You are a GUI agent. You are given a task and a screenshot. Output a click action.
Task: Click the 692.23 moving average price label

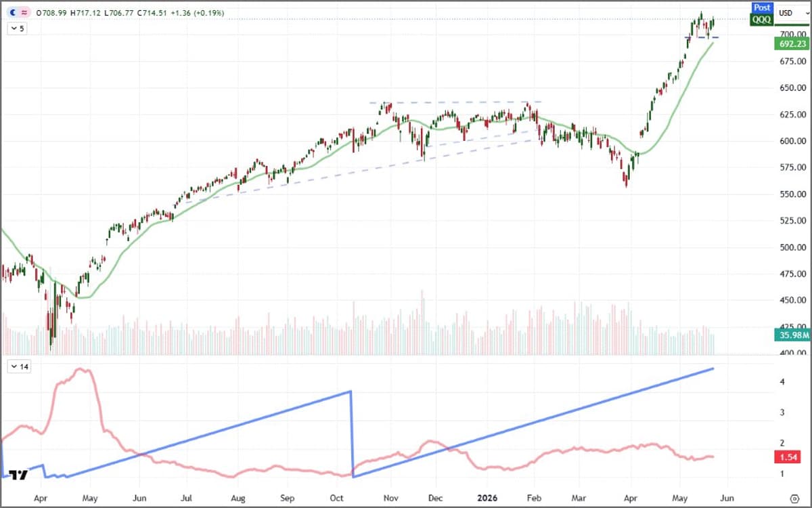(x=792, y=44)
